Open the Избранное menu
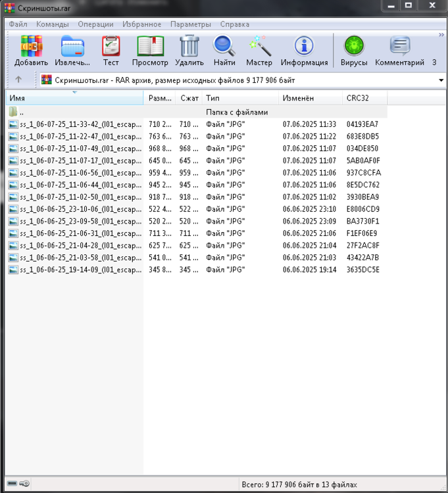The image size is (448, 493). click(142, 24)
